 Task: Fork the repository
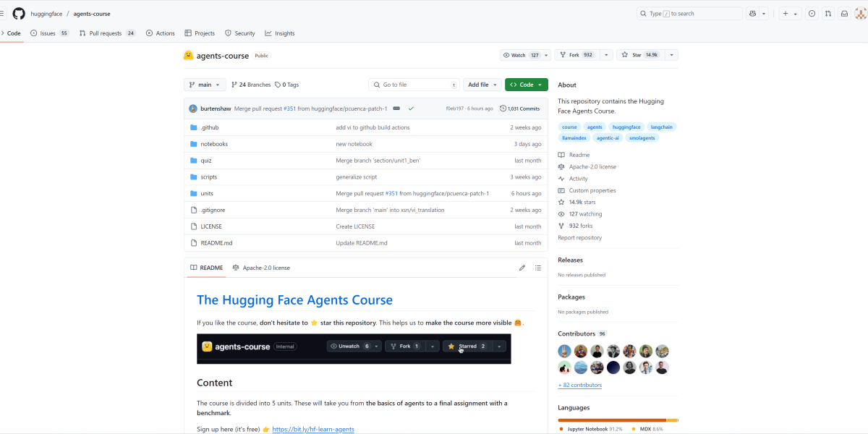click(576, 55)
